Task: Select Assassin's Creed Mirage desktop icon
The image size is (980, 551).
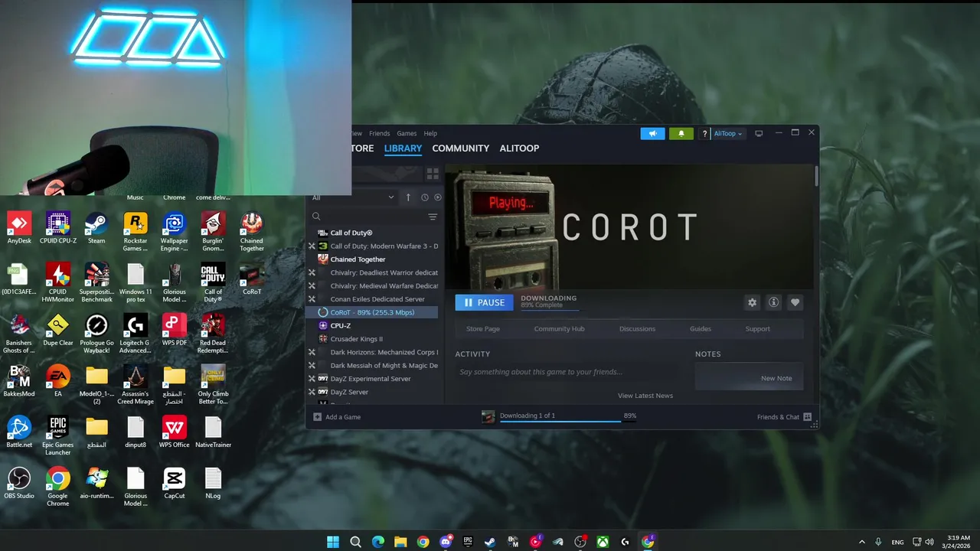Action: 136,385
